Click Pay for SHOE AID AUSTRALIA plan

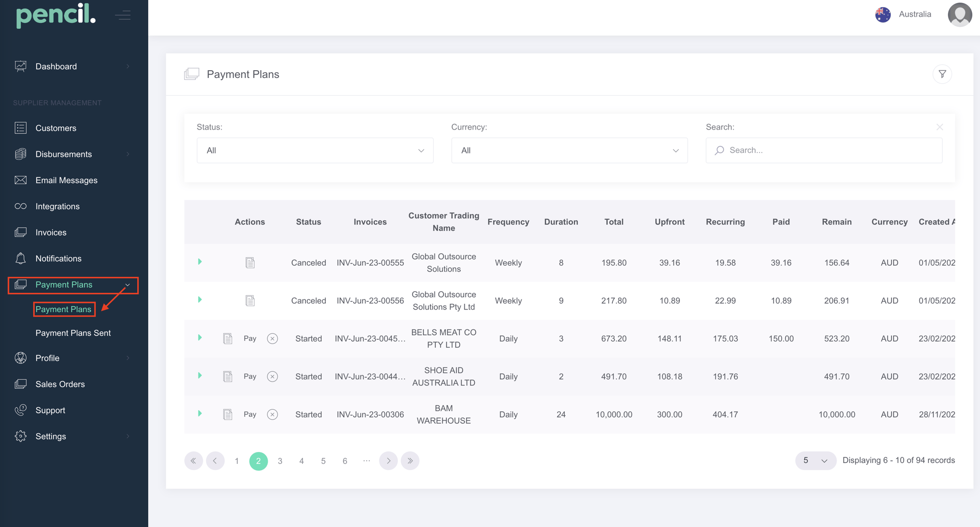(x=250, y=376)
